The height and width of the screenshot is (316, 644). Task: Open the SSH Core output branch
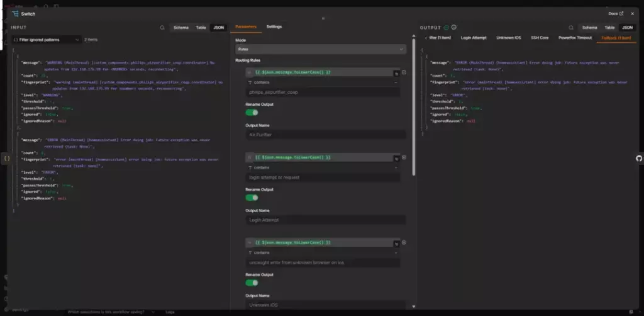click(540, 38)
